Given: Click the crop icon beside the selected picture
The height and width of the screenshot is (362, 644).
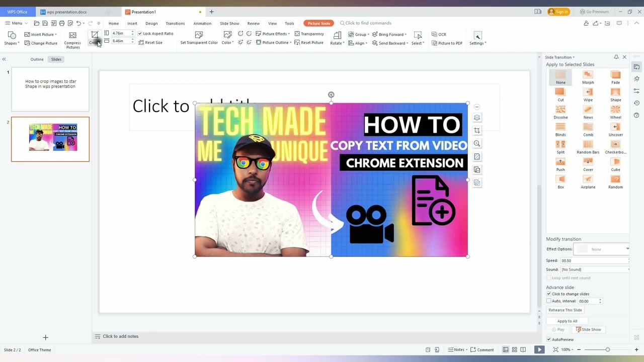Looking at the screenshot, I should pos(477,130).
